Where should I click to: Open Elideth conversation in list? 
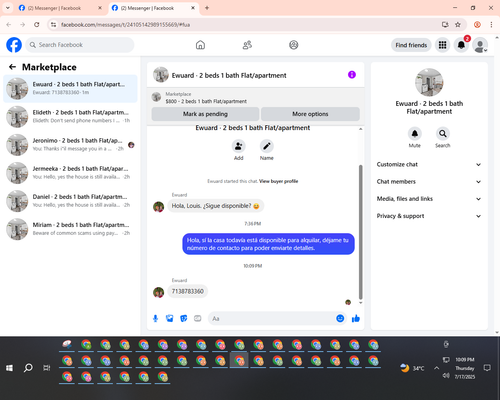pyautogui.click(x=70, y=116)
